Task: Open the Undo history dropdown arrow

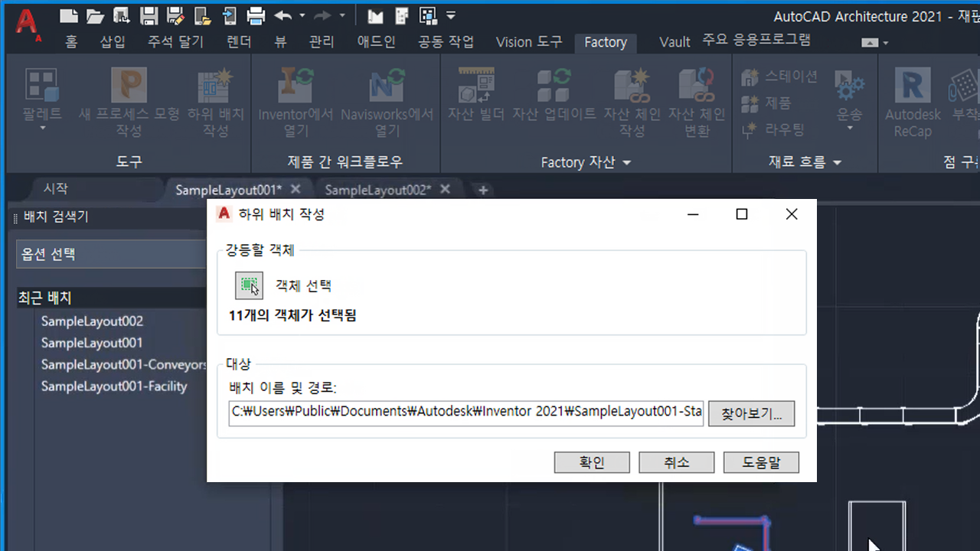Action: click(302, 15)
